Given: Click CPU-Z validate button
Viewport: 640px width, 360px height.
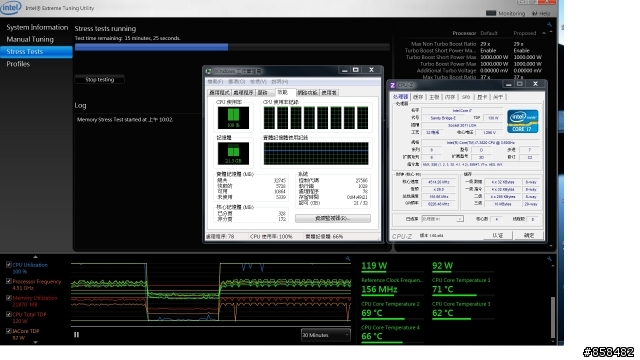Looking at the screenshot, I should (x=498, y=236).
